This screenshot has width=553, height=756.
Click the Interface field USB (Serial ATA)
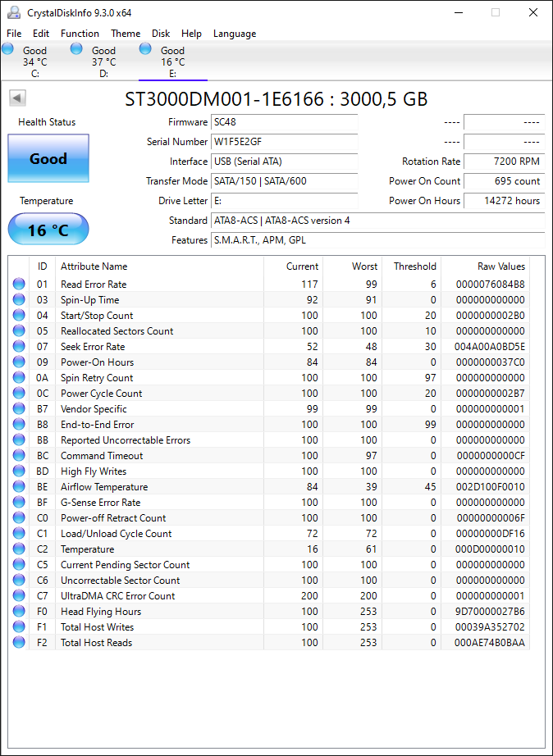tap(284, 162)
